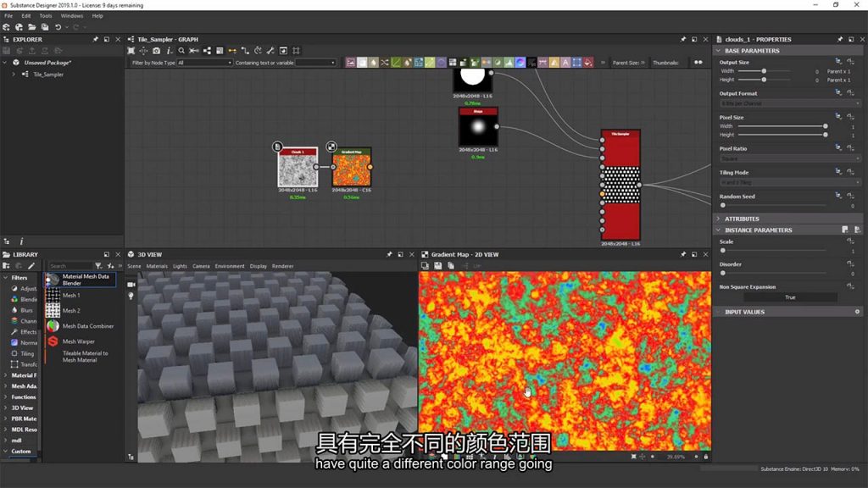Toggle the 2D View lock icon
The width and height of the screenshot is (868, 488).
pos(706,457)
